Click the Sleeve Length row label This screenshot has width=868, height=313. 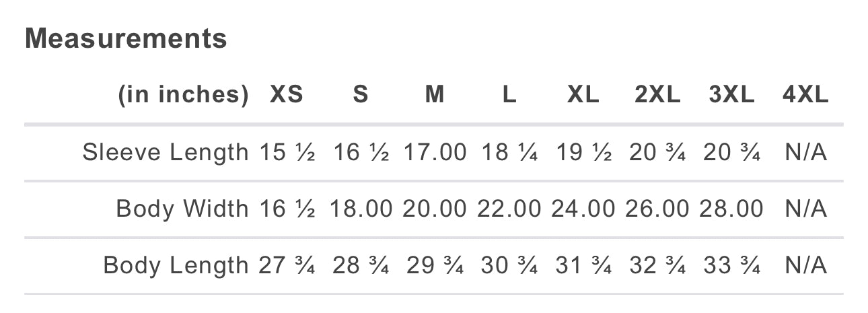(166, 153)
